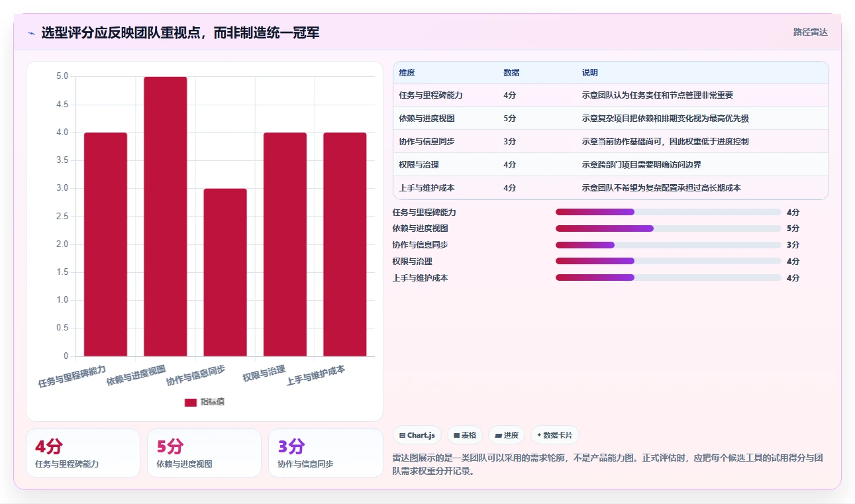Open the 5分 依赖与进度视图 data card
Viewport: 855px width, 504px height.
coord(204,453)
